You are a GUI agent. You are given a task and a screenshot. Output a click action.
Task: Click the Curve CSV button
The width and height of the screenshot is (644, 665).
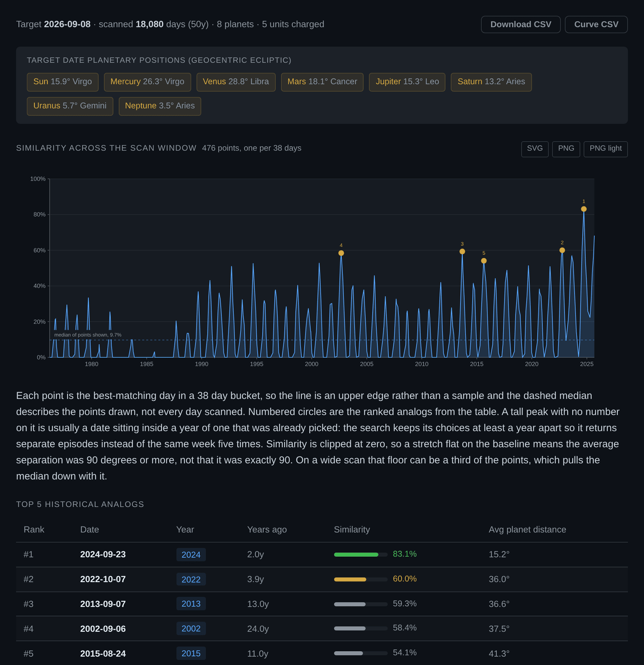click(x=596, y=24)
